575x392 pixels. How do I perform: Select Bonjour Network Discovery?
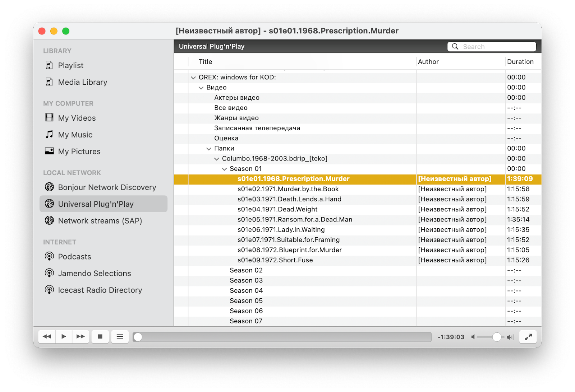pyautogui.click(x=107, y=187)
